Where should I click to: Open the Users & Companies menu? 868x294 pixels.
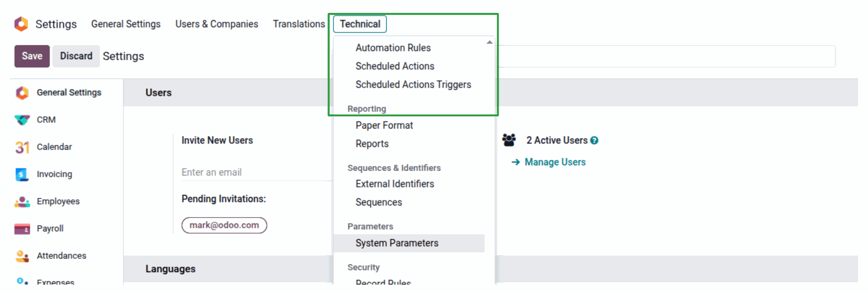[x=217, y=24]
